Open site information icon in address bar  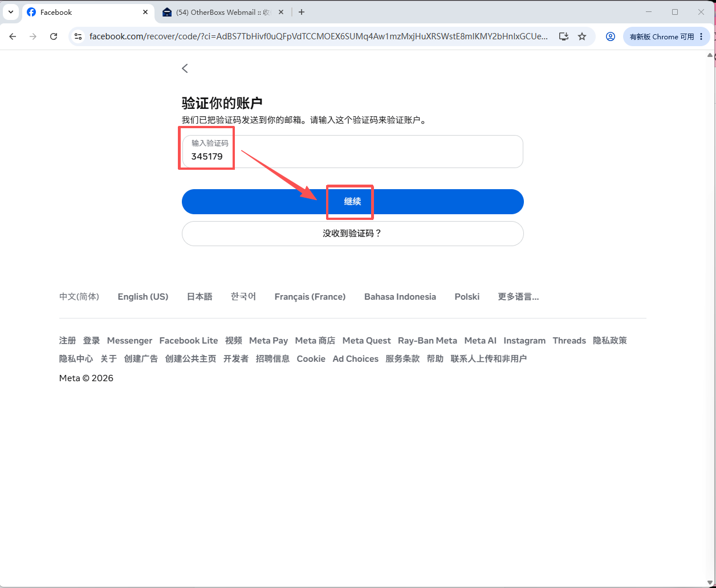click(79, 36)
